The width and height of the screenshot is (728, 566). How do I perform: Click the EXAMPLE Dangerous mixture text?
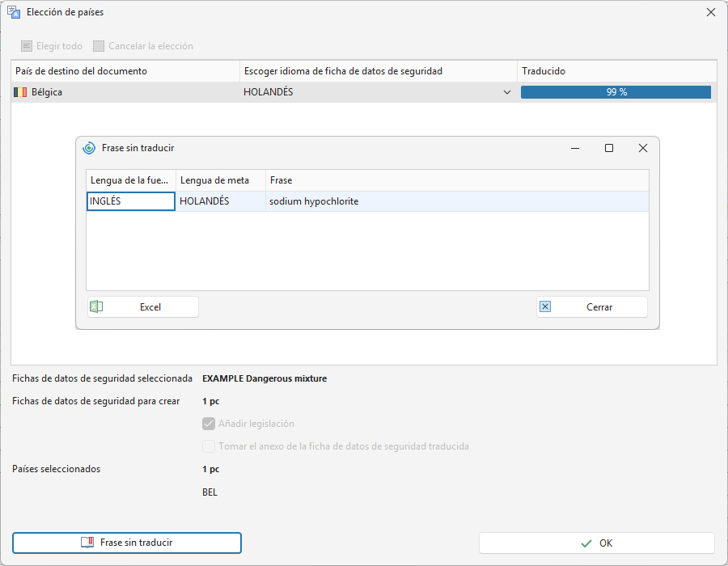[x=265, y=378]
